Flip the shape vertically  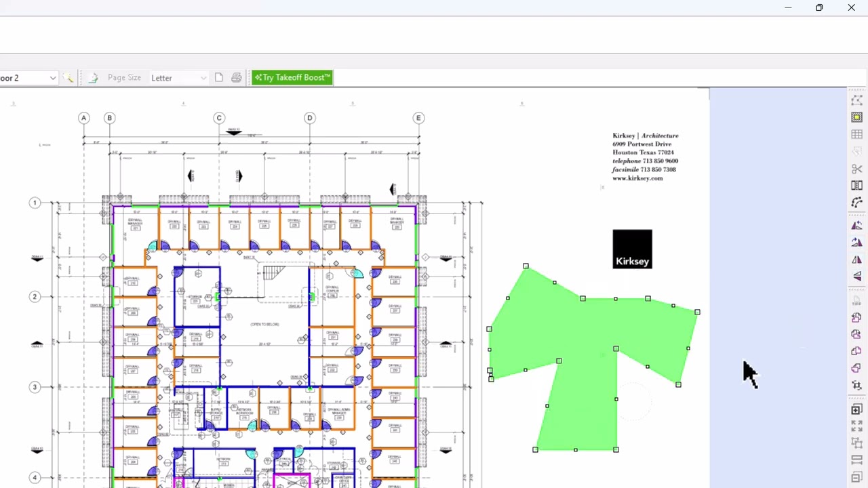(857, 277)
